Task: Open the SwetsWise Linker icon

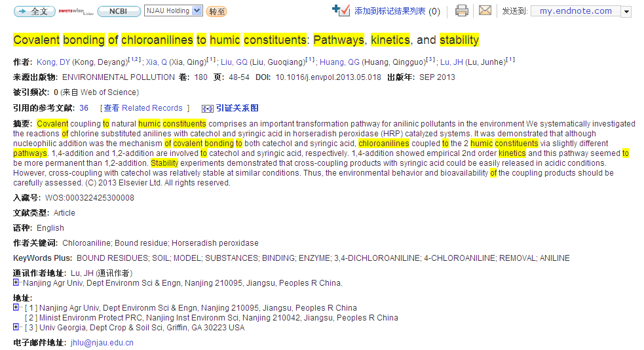Action: [76, 11]
